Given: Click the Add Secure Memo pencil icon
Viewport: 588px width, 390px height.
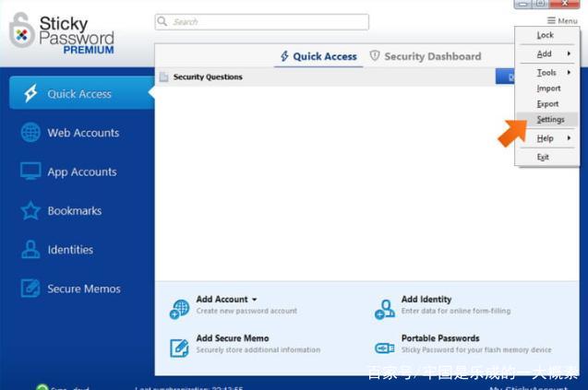Looking at the screenshot, I should tap(179, 348).
